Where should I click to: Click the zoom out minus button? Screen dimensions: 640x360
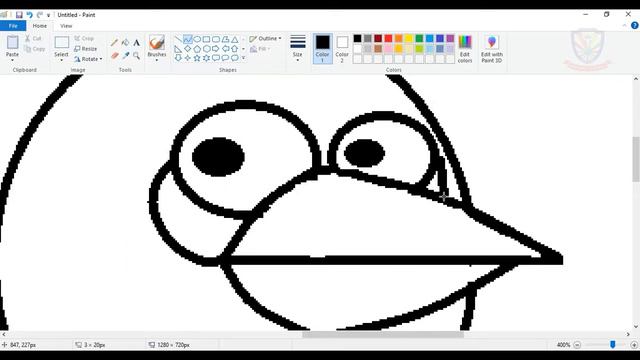click(577, 345)
